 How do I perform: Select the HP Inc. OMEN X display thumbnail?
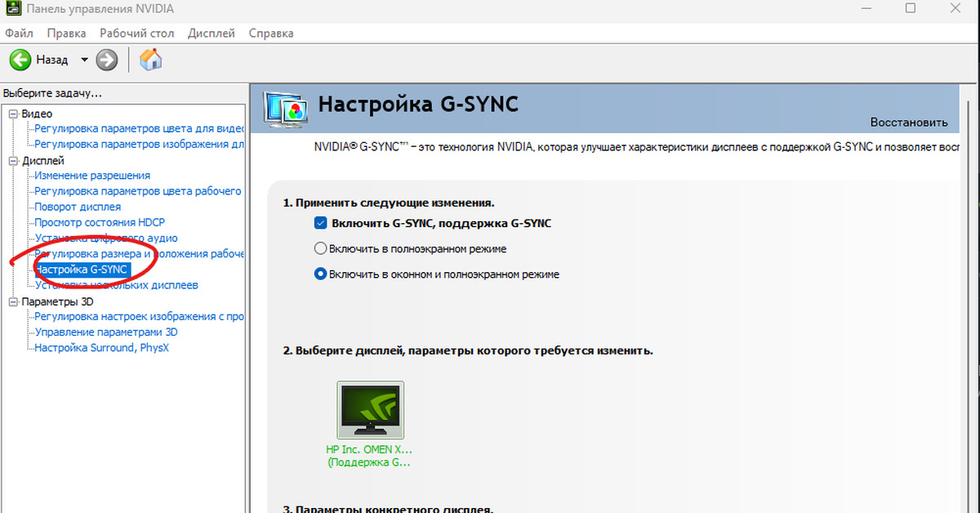pos(371,410)
